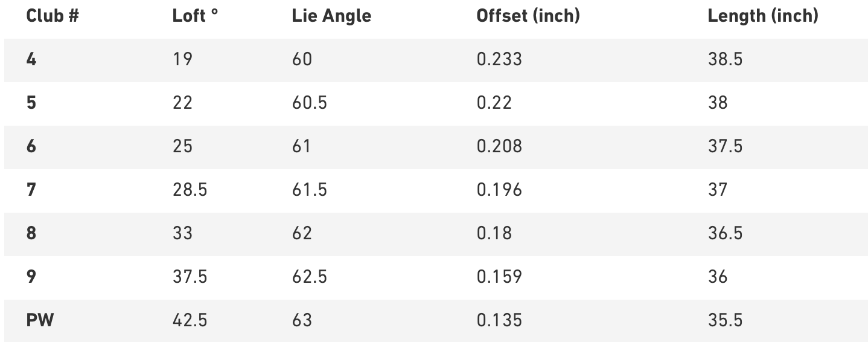Click the 9 iron offset 0.159
This screenshot has width=868, height=342.
coord(499,277)
